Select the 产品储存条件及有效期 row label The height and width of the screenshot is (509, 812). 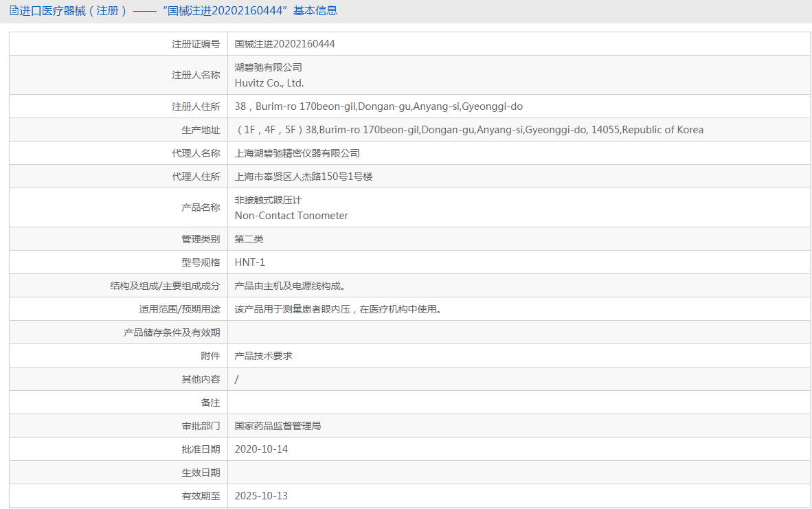pos(172,332)
